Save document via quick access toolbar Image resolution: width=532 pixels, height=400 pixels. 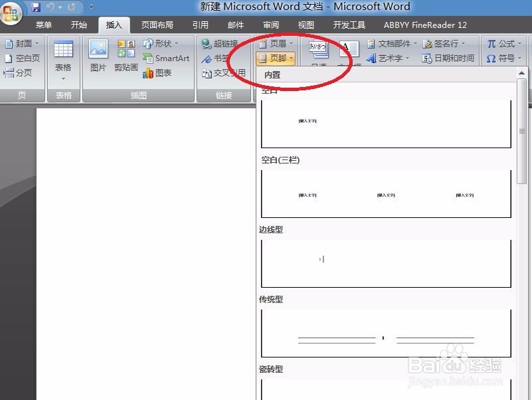(x=36, y=7)
